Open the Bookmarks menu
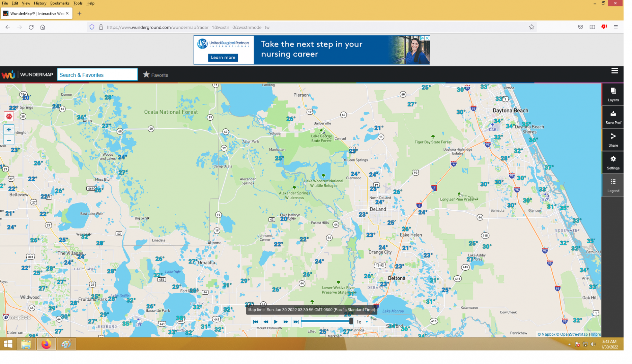This screenshot has height=364, width=632. tap(60, 3)
